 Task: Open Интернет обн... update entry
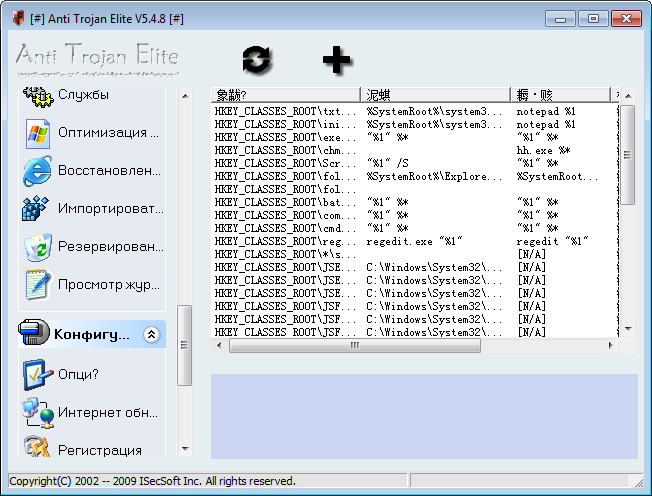108,413
